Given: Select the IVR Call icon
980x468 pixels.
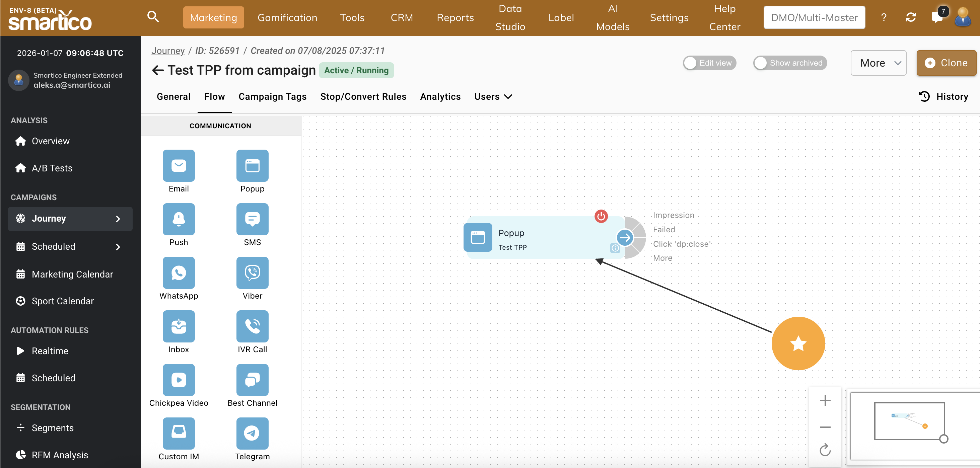Looking at the screenshot, I should point(252,326).
